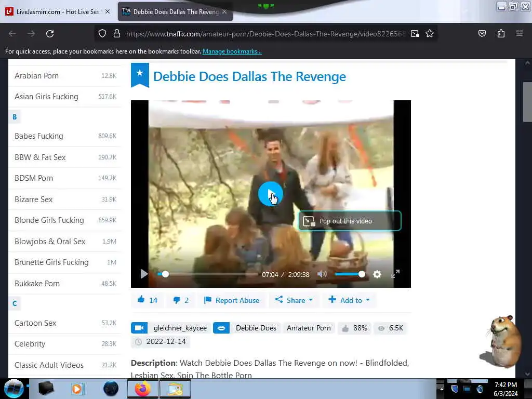
Task: Click the 2022-12-14 upload date
Action: point(161,342)
